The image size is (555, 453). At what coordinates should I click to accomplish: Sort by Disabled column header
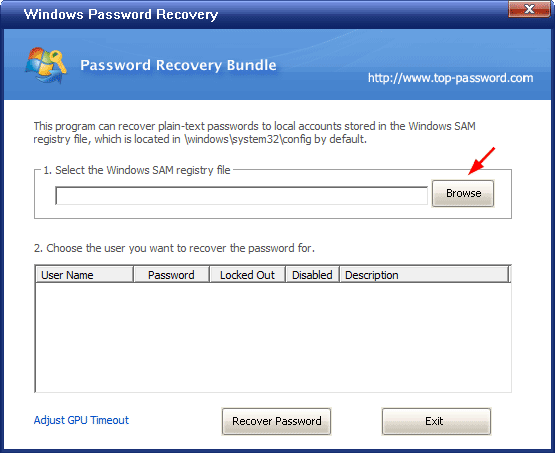click(312, 275)
